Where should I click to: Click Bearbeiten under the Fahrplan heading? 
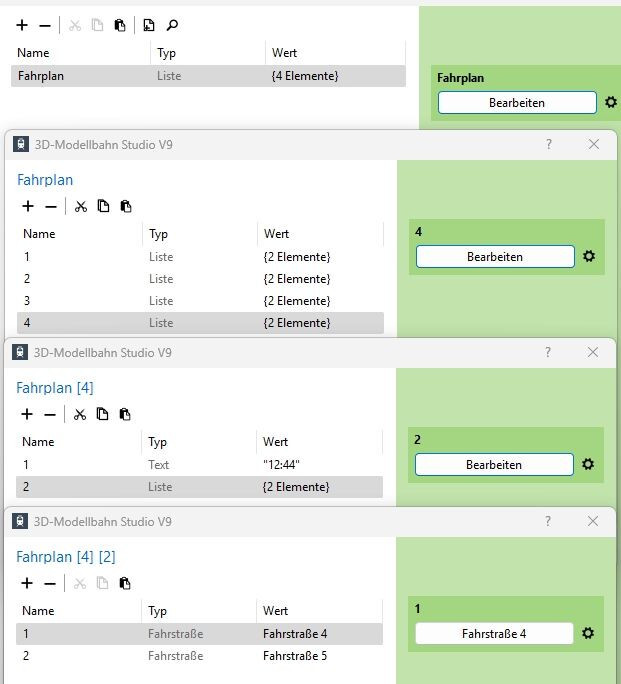pyautogui.click(x=517, y=103)
